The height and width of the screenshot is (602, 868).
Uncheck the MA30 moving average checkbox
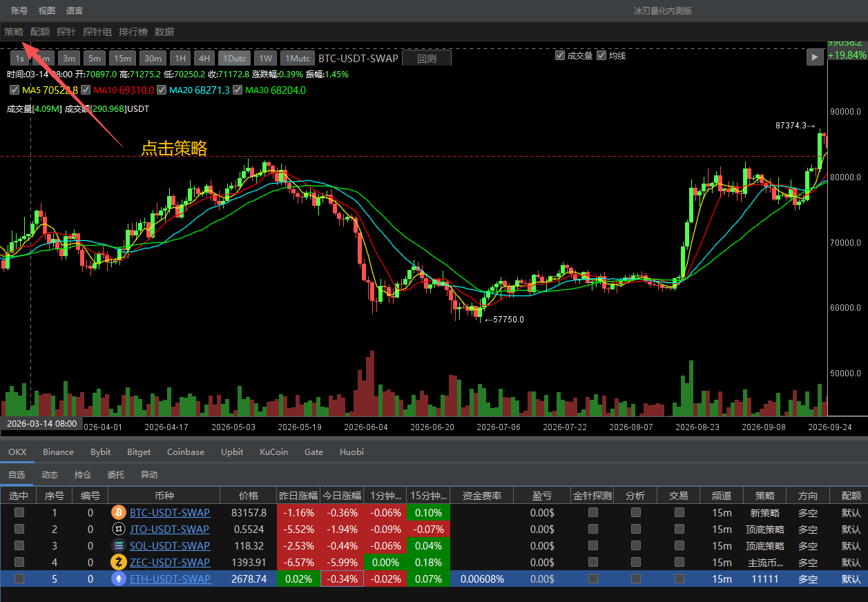click(x=238, y=90)
